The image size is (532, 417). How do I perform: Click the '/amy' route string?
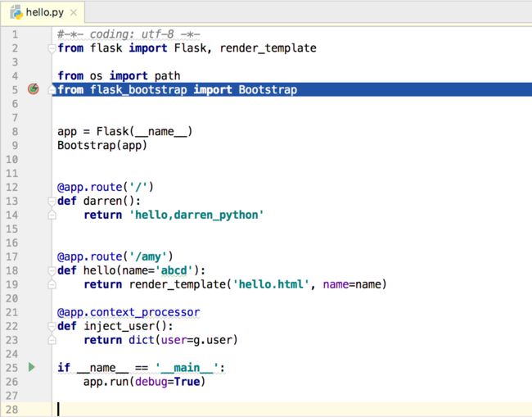coord(148,256)
